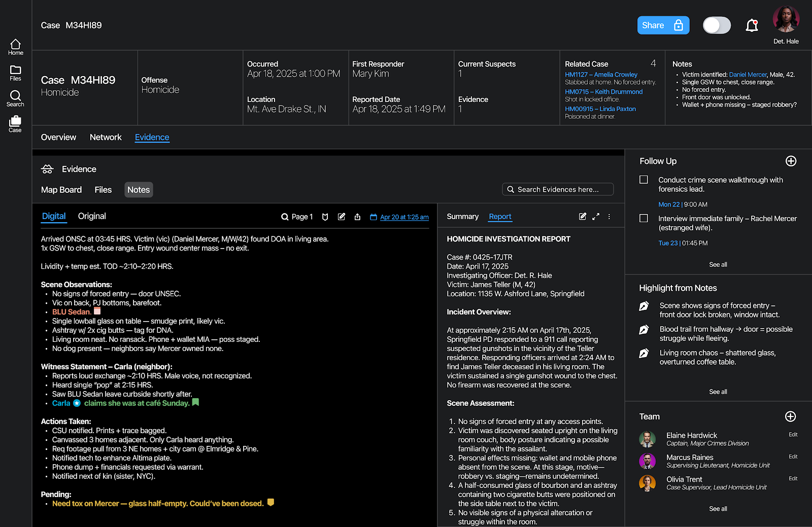The height and width of the screenshot is (527, 812).
Task: Click highlight icon for Living room chaos
Action: click(x=644, y=354)
